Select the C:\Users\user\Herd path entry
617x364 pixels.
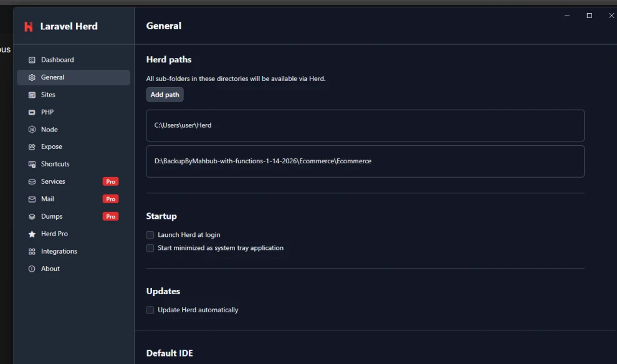(x=365, y=125)
